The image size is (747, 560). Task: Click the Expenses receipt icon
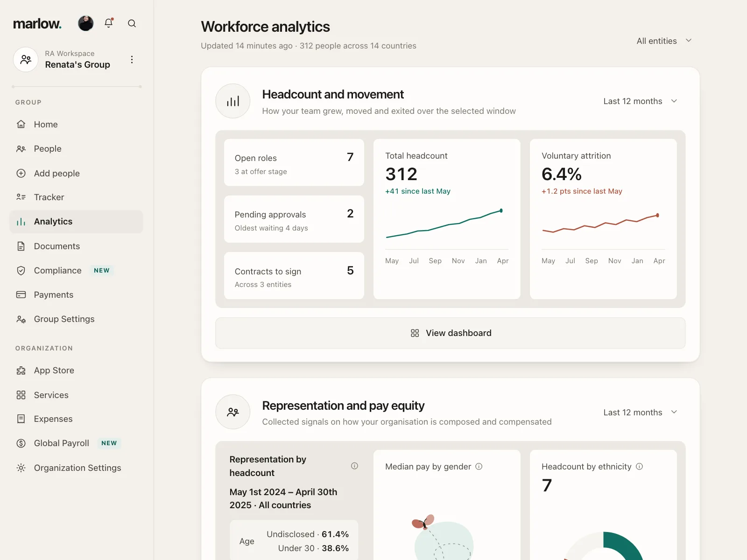point(21,419)
